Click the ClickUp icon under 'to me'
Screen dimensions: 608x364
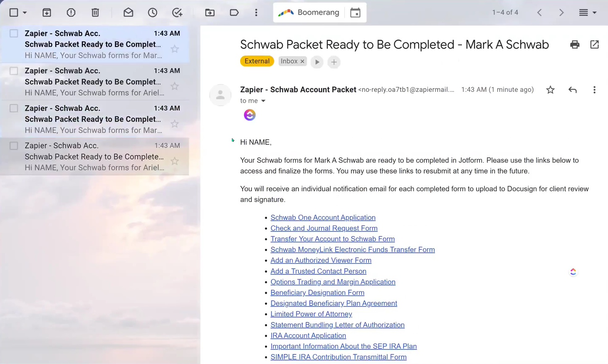(250, 115)
